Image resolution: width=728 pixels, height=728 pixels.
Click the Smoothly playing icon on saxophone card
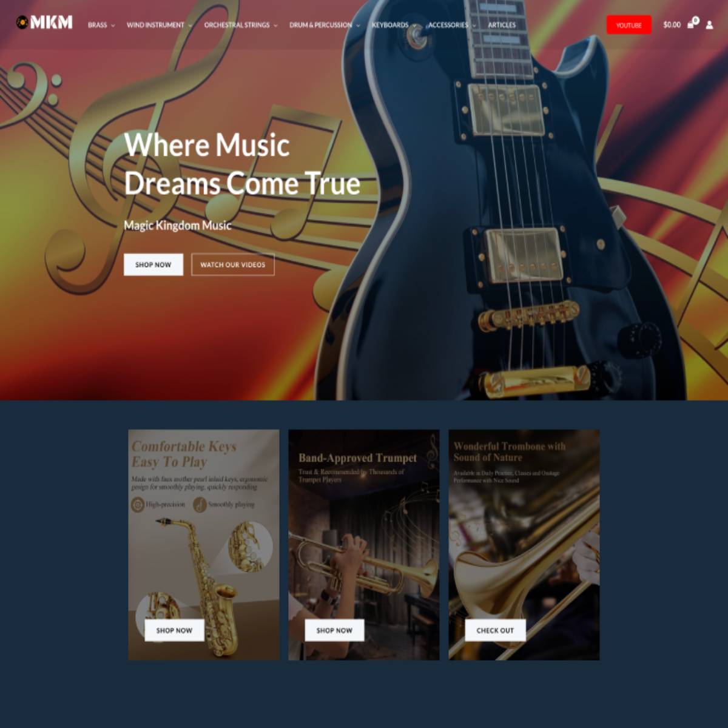click(200, 504)
